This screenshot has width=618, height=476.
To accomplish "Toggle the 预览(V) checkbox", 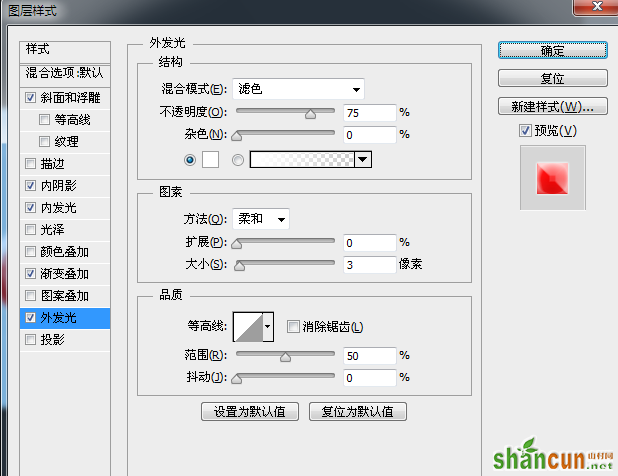I will (x=525, y=130).
